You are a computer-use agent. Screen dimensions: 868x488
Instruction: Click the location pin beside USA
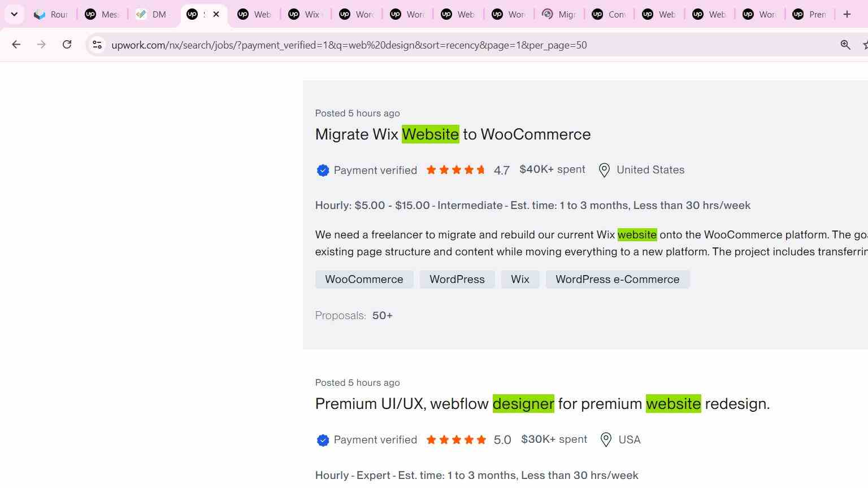[x=606, y=439]
